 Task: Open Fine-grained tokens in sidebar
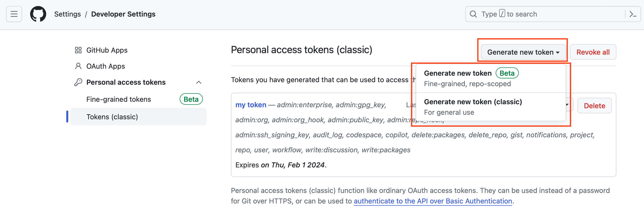pyautogui.click(x=119, y=99)
